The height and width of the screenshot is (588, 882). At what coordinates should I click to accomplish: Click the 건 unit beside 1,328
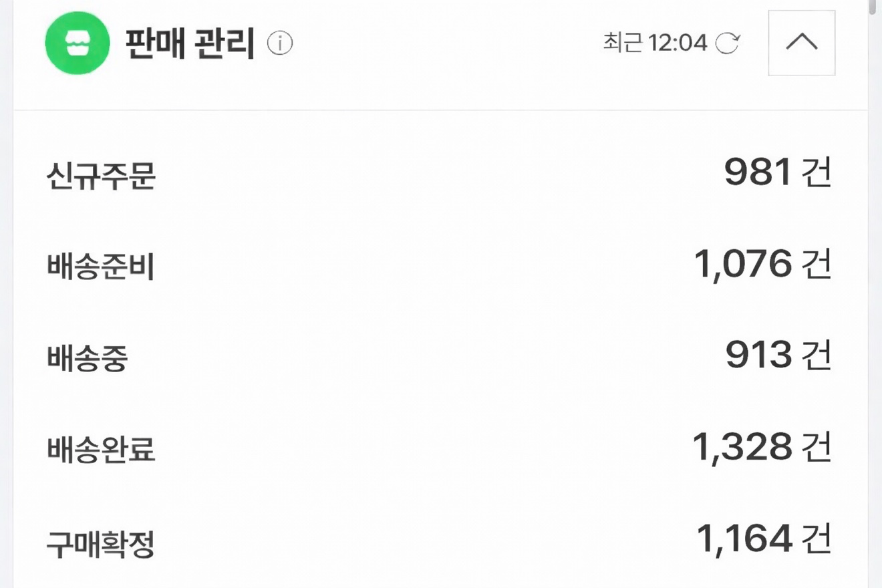(x=817, y=447)
